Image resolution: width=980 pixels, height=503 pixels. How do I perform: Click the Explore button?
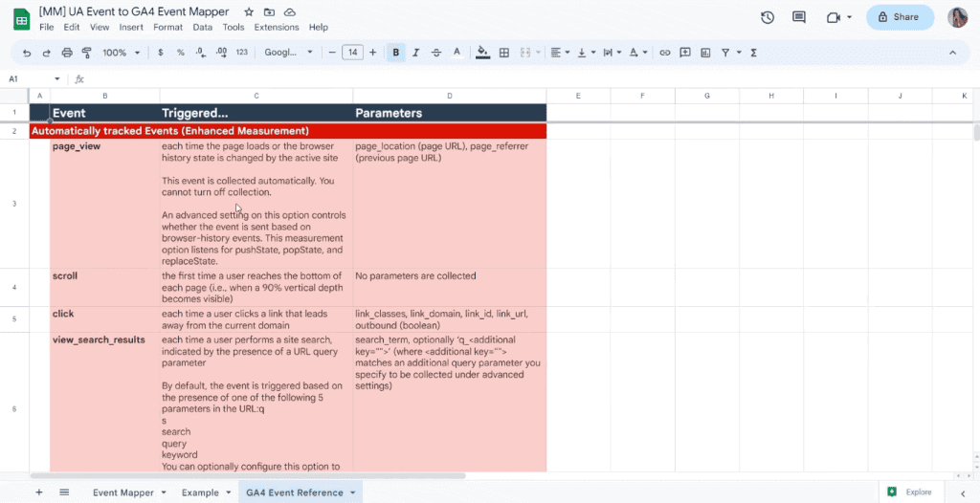tap(909, 492)
